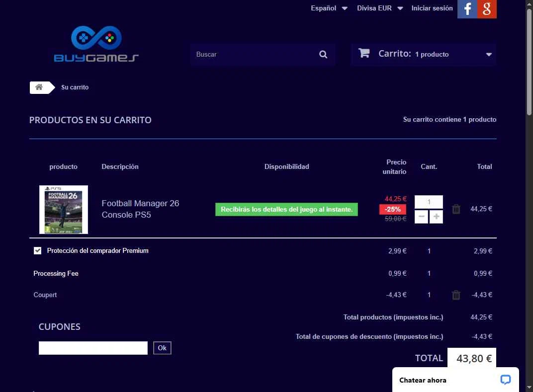Click the Google login icon
The height and width of the screenshot is (392, 533).
click(487, 9)
